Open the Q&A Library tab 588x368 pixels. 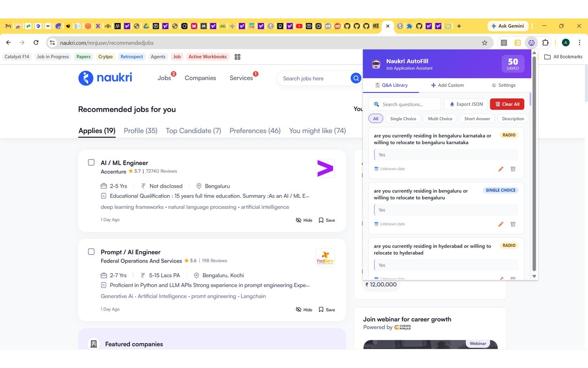[x=391, y=85]
